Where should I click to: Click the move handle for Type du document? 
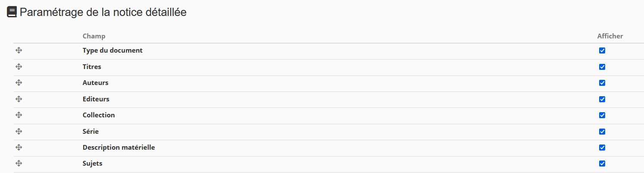pyautogui.click(x=19, y=50)
